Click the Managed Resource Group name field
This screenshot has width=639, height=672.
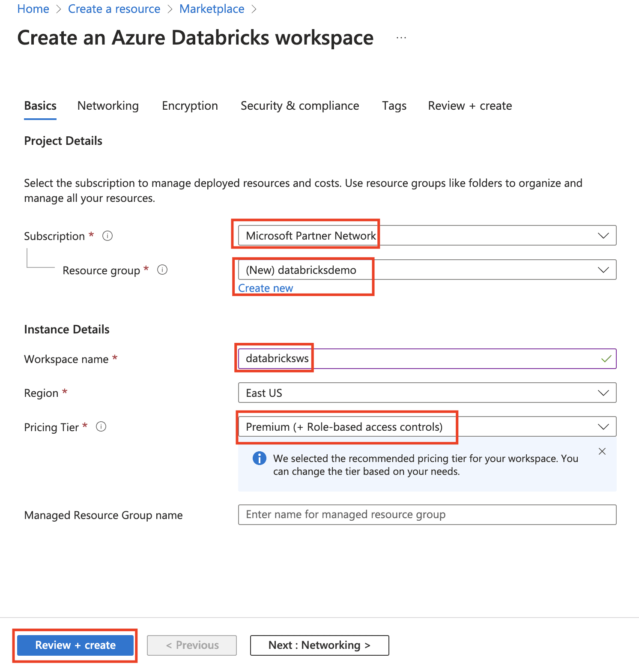[427, 515]
